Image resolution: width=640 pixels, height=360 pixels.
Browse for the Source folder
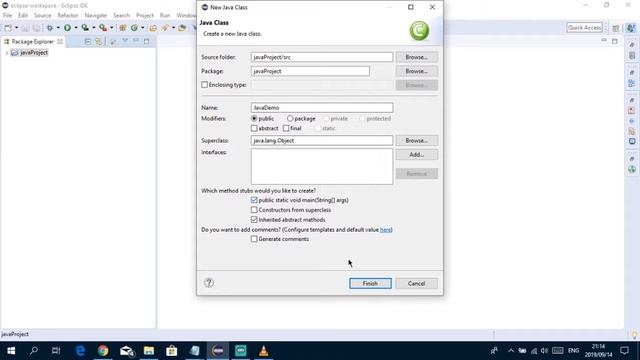point(416,57)
